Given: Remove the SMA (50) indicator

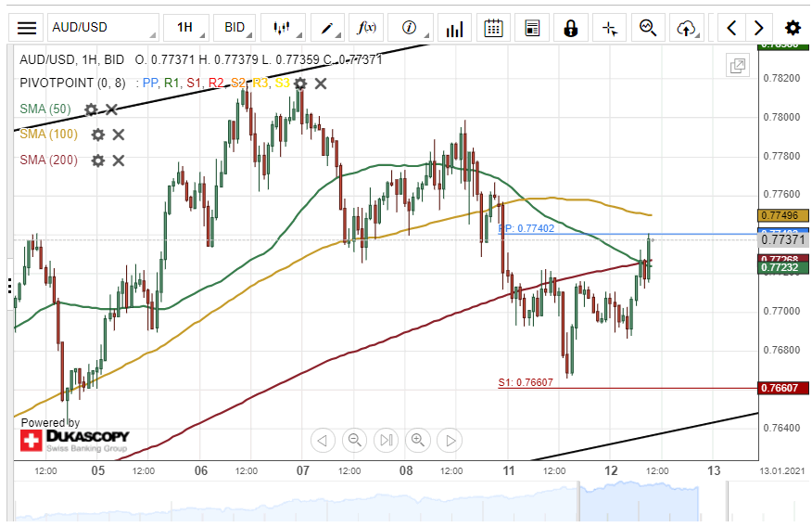Looking at the screenshot, I should click(111, 109).
